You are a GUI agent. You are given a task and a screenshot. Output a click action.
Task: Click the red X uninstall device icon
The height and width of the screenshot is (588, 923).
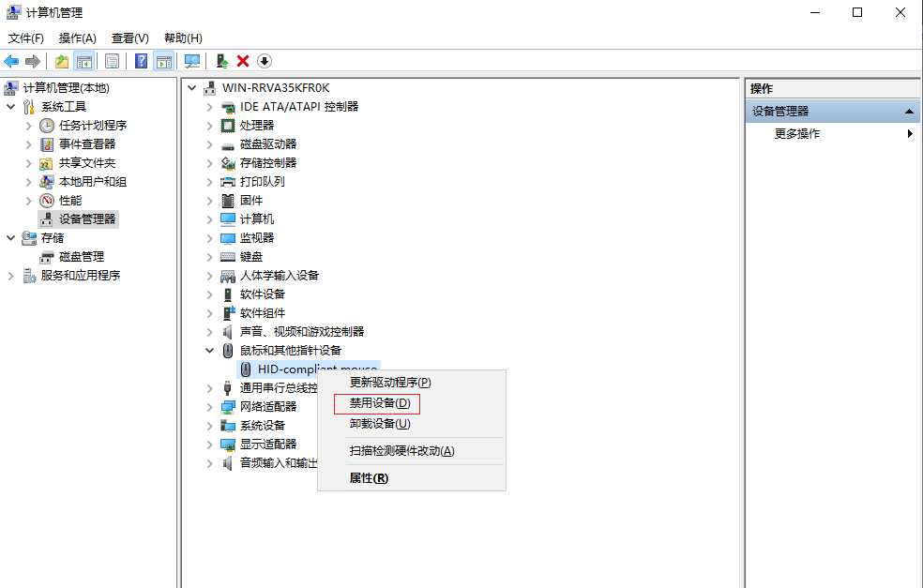pyautogui.click(x=243, y=61)
